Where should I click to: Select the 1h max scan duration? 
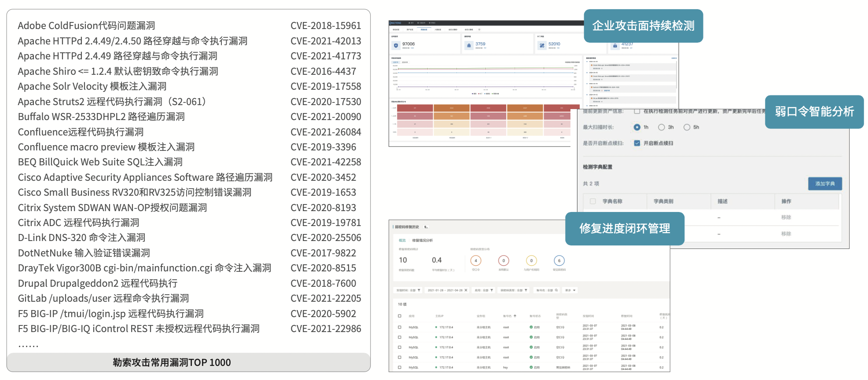pyautogui.click(x=636, y=127)
